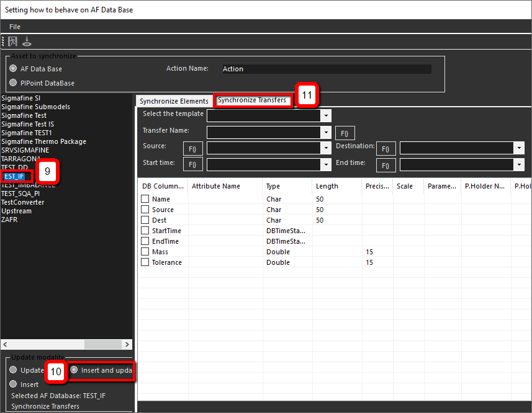The image size is (532, 413).
Task: Open the End time dropdown list
Action: coord(518,164)
